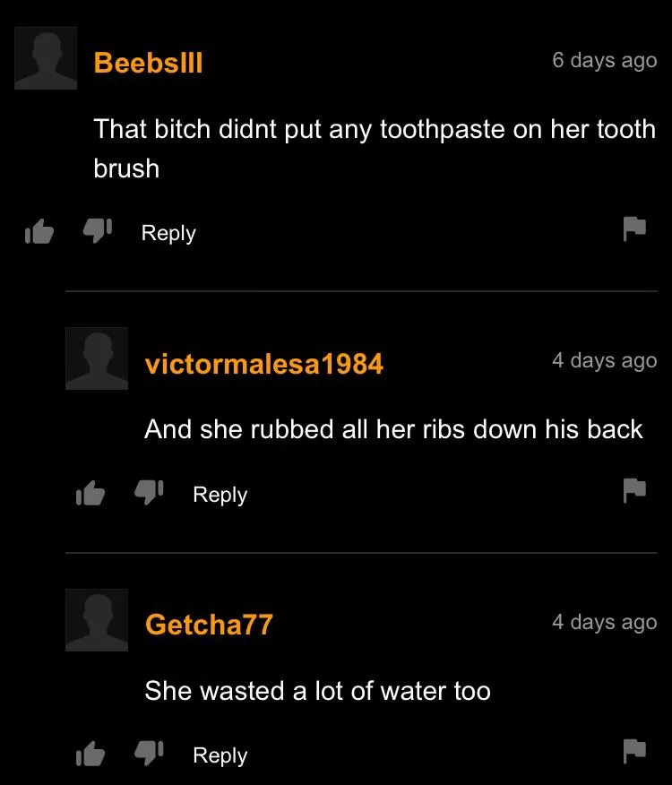Report victormalesa1984's comment using flag icon

(634, 490)
